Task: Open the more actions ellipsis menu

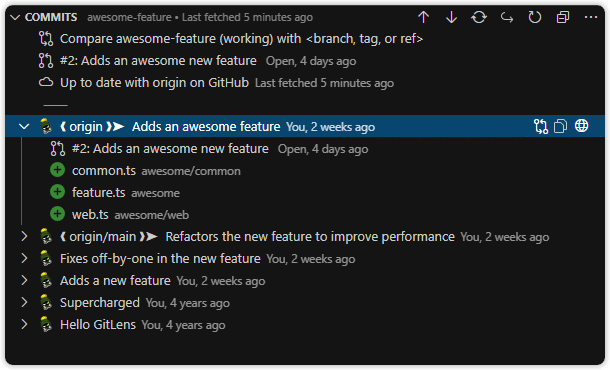Action: tap(591, 17)
